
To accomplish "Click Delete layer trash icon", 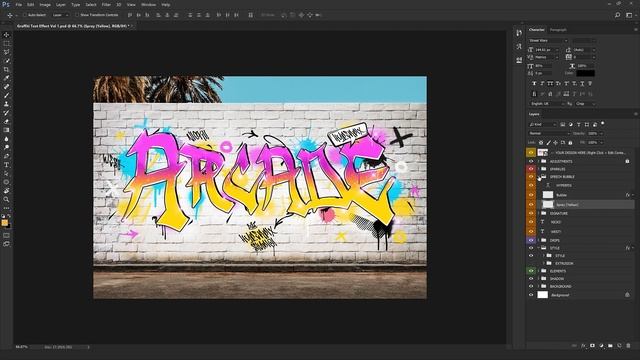I will pyautogui.click(x=628, y=346).
